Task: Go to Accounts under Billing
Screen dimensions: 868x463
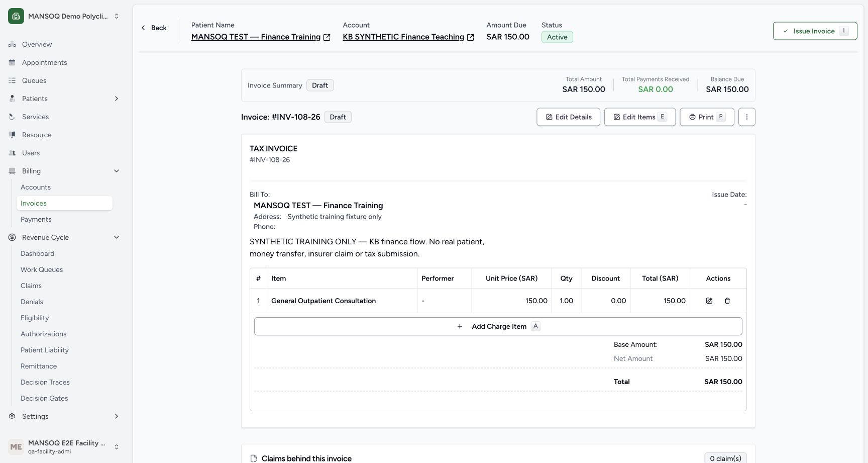Action: click(x=64, y=187)
